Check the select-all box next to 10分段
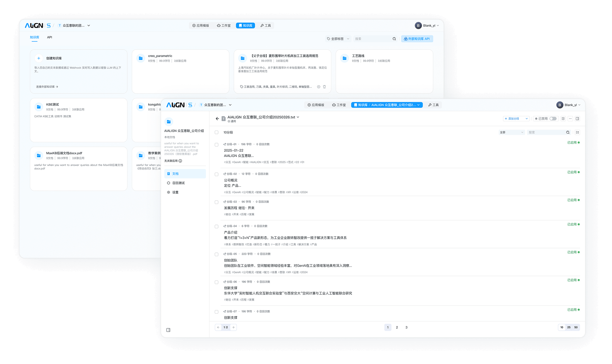Viewport: 612px width, 364px height. pyautogui.click(x=217, y=132)
